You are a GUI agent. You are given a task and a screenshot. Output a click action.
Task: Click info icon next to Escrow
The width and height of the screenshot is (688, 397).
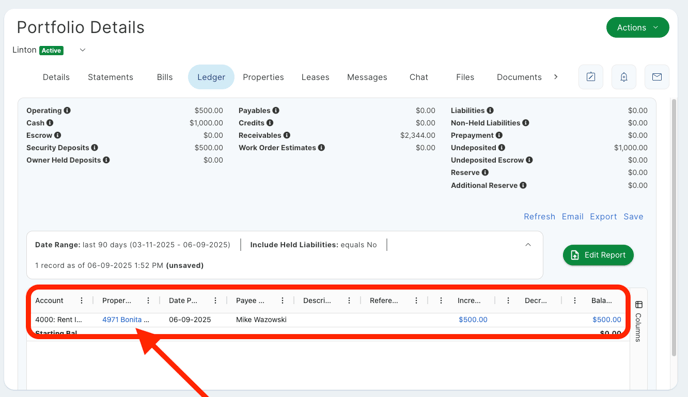pyautogui.click(x=57, y=135)
